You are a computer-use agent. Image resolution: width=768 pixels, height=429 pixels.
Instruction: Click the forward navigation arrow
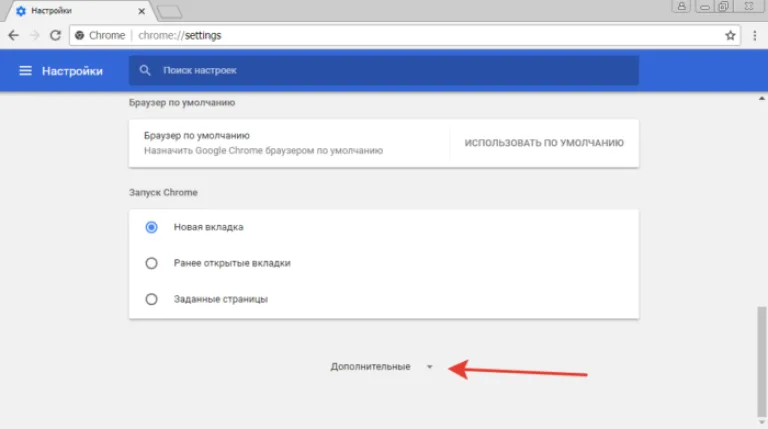click(x=34, y=35)
